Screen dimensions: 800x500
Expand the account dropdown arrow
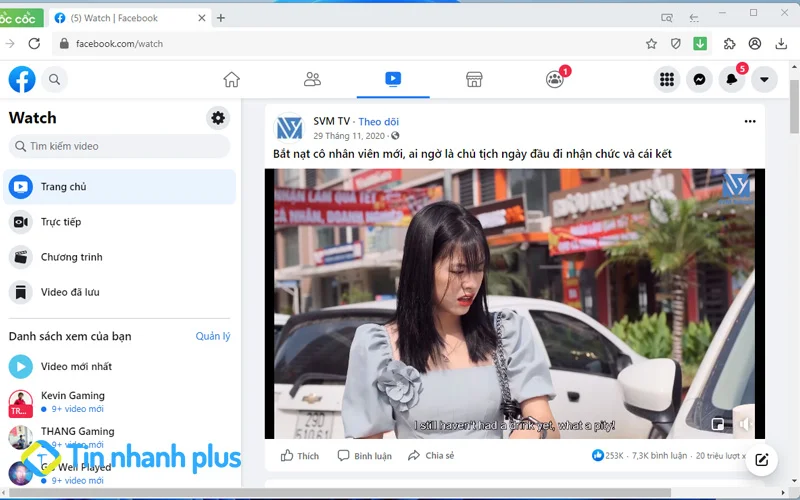[764, 79]
